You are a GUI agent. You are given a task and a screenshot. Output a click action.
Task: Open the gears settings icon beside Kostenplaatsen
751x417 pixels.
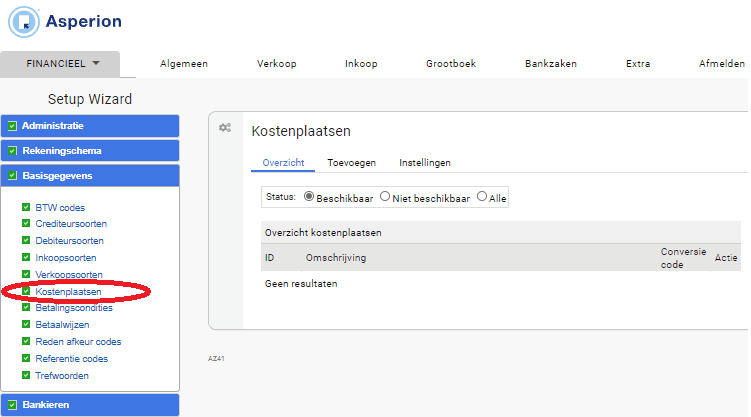tap(225, 128)
